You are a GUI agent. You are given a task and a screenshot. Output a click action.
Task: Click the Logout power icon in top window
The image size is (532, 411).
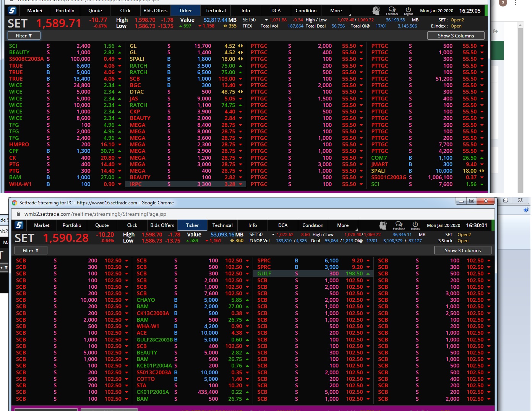408,11
